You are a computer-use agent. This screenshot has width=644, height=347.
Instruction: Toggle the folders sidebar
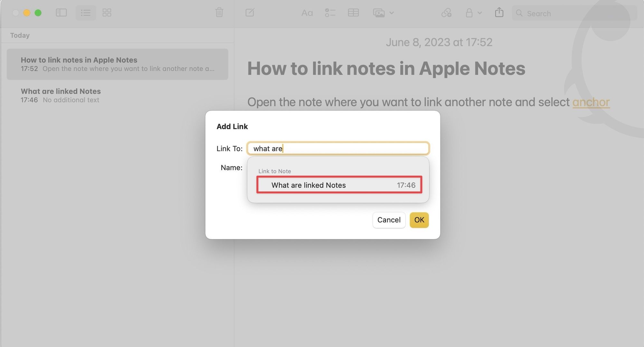pyautogui.click(x=61, y=13)
